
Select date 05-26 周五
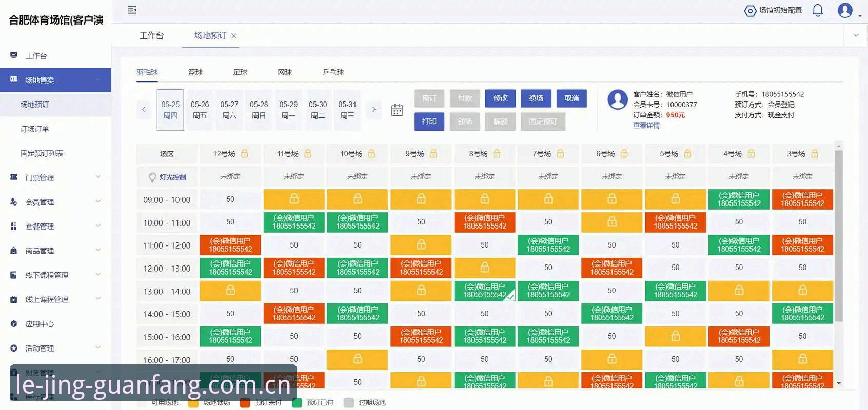pos(200,110)
